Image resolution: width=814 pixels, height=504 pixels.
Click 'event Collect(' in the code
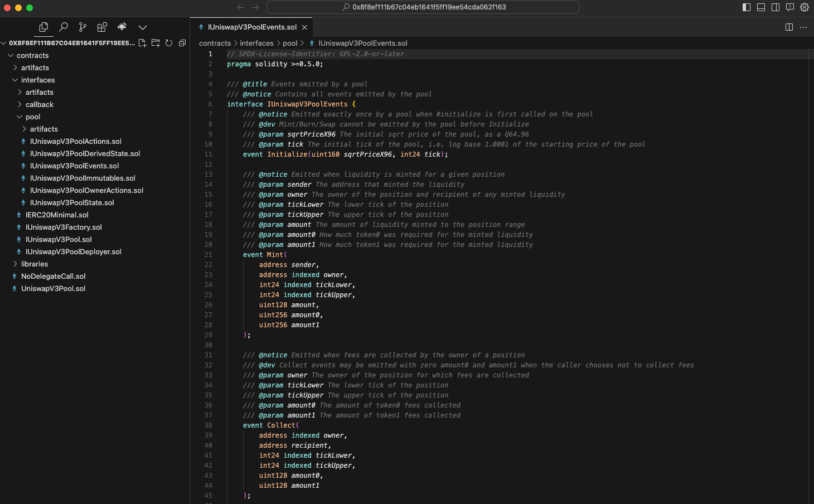[x=271, y=425]
